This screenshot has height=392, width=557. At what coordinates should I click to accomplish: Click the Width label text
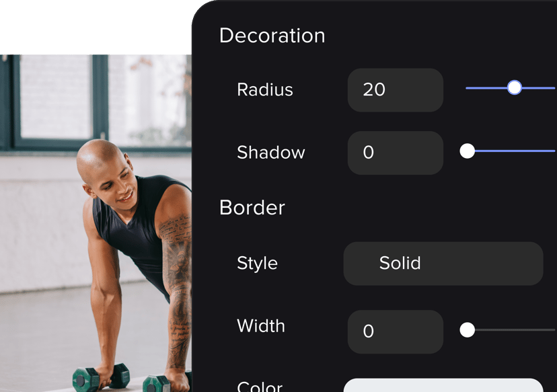tap(261, 326)
